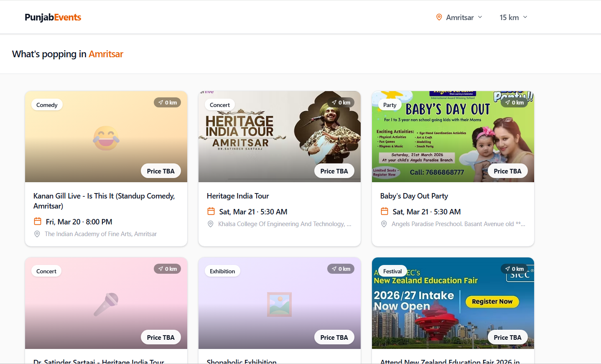Viewport: 601px width, 364px height.
Task: Click the location pin icon beside Amritsar
Action: (x=439, y=17)
